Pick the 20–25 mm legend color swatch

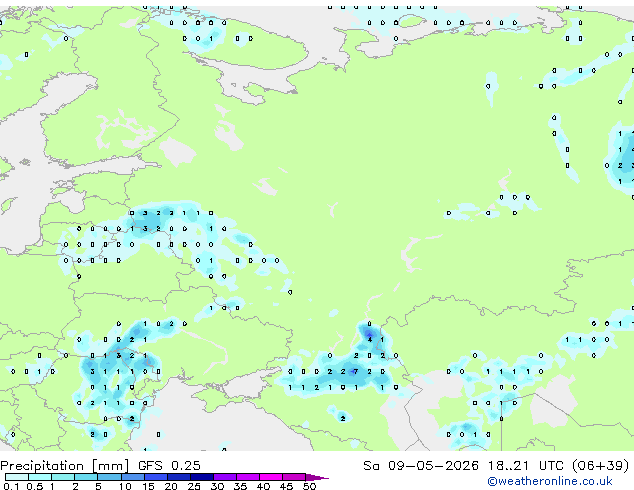(x=179, y=477)
